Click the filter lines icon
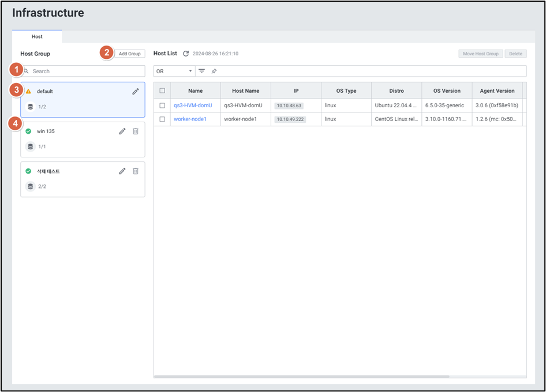The width and height of the screenshot is (546, 392). coord(202,71)
